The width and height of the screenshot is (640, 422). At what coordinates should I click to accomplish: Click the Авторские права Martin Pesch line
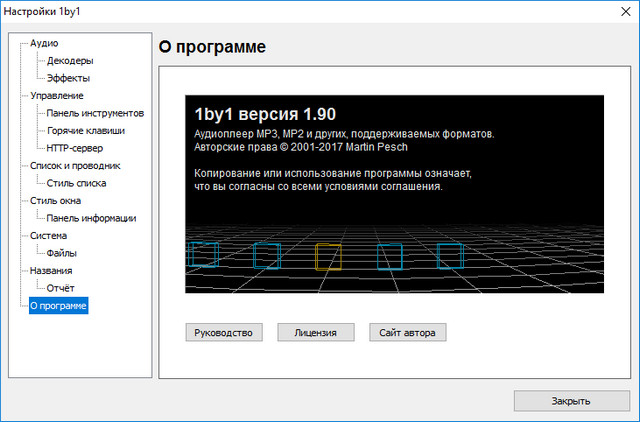tap(301, 147)
